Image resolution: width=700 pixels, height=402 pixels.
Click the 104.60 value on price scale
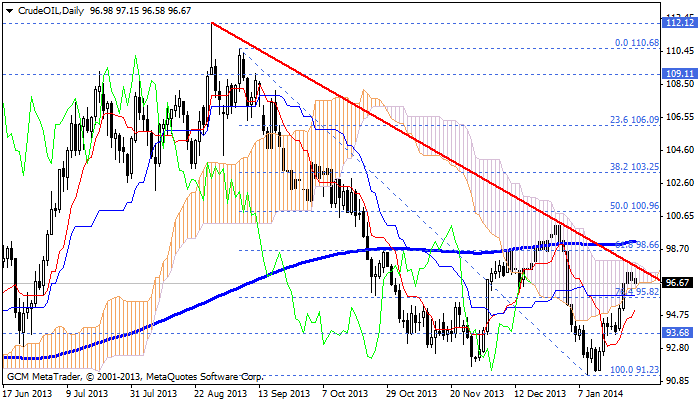coord(680,150)
